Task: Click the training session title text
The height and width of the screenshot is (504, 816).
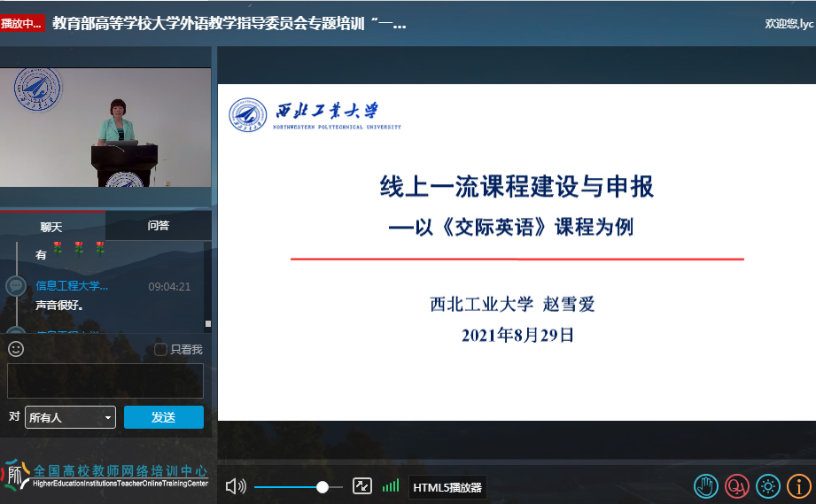Action: [x=229, y=23]
